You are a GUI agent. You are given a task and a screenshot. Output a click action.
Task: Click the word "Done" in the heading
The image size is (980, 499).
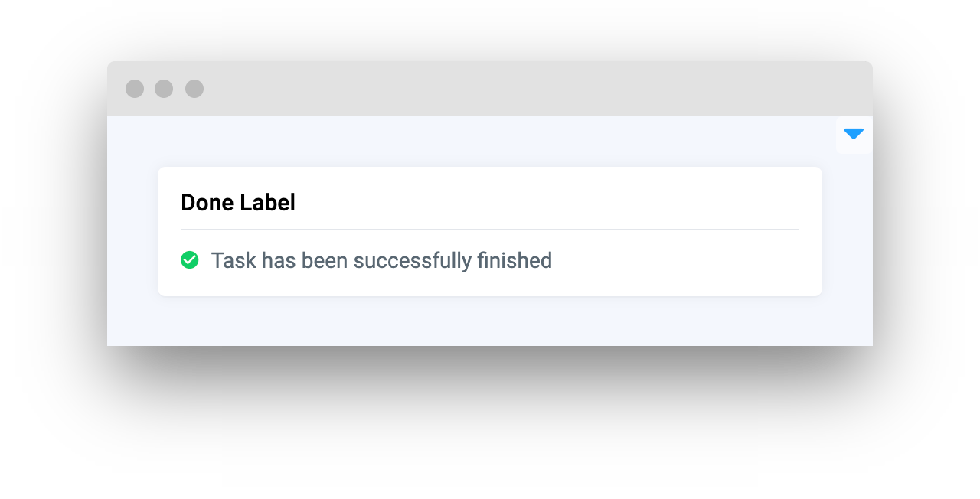click(x=207, y=203)
